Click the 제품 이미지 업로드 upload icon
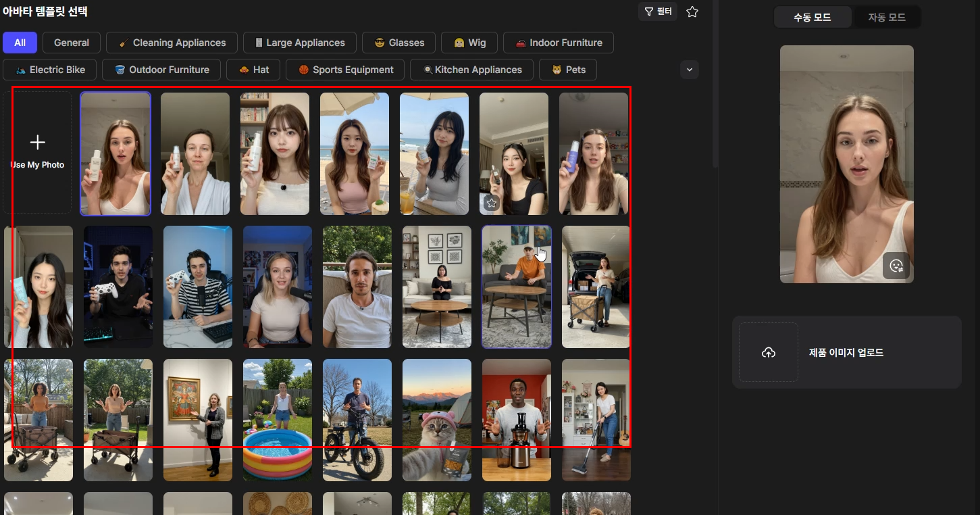 coord(769,352)
